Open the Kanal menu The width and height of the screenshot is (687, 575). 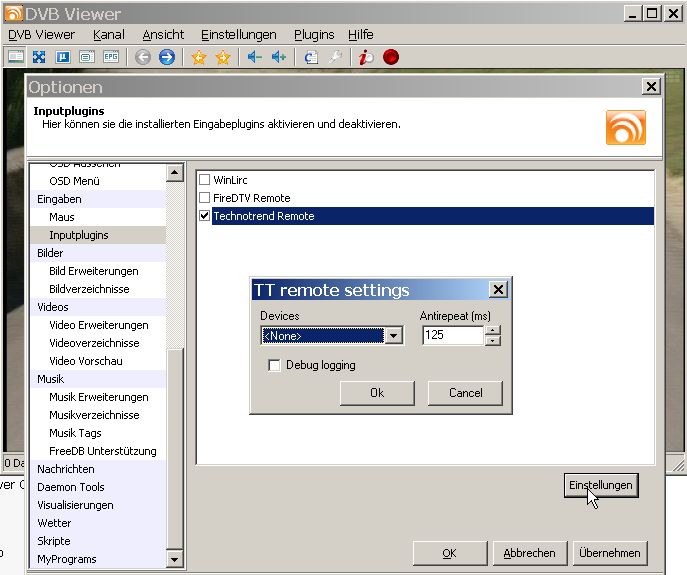coord(109,35)
